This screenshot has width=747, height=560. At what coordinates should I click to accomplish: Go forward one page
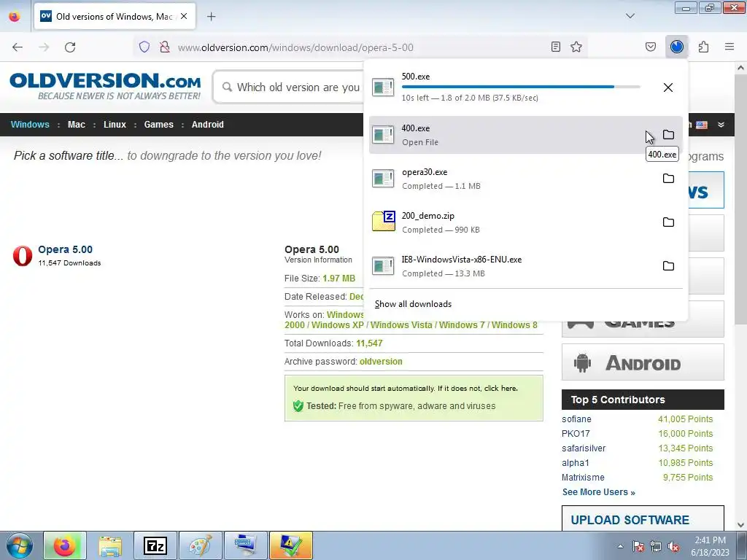(44, 47)
